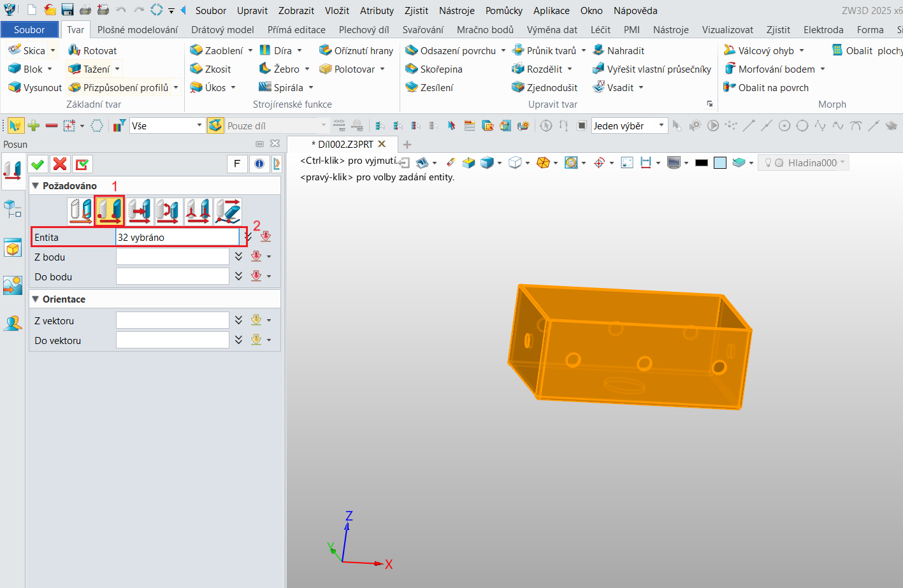Click the Vysunout extrude tool
This screenshot has width=903, height=588.
[x=35, y=87]
